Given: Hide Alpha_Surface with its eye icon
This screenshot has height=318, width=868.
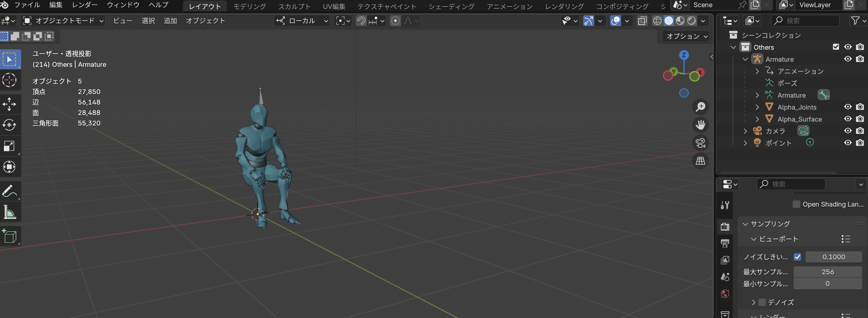Looking at the screenshot, I should 848,119.
